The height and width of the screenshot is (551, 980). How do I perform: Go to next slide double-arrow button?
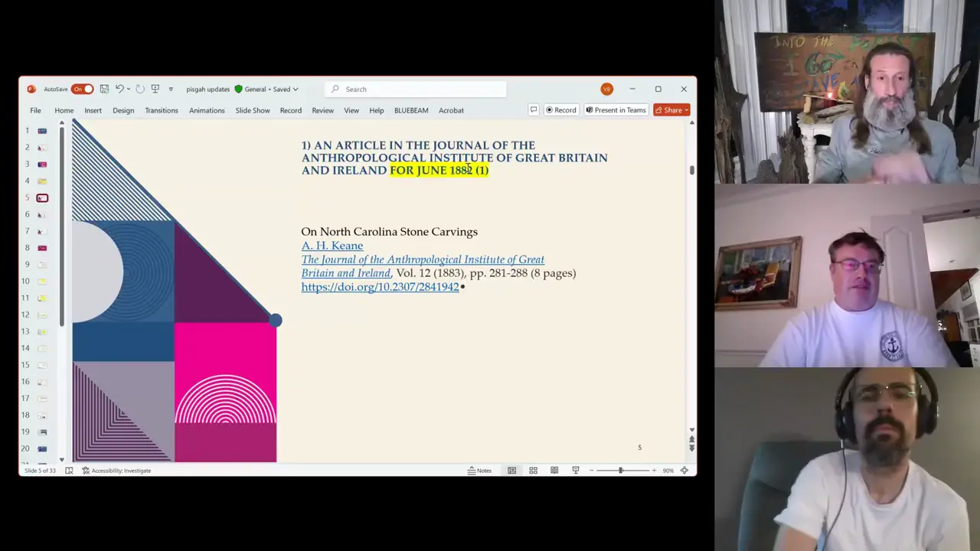click(x=691, y=448)
